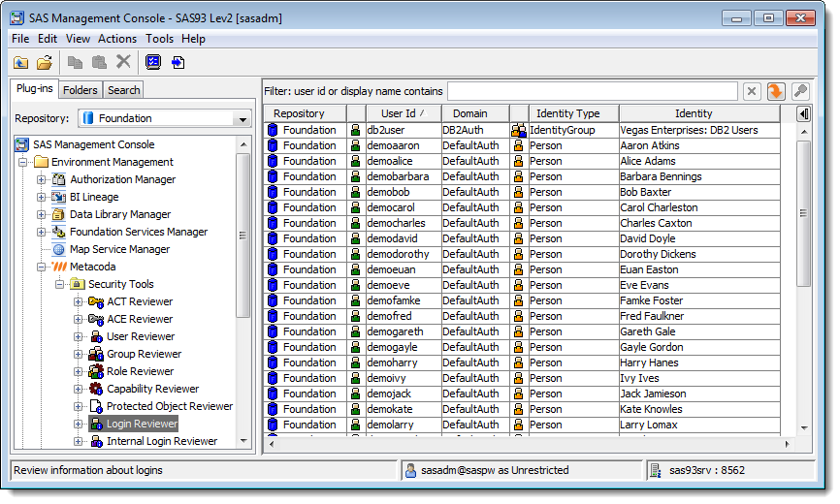840x504 pixels.
Task: Click the Group Reviewer icon
Action: tap(96, 354)
